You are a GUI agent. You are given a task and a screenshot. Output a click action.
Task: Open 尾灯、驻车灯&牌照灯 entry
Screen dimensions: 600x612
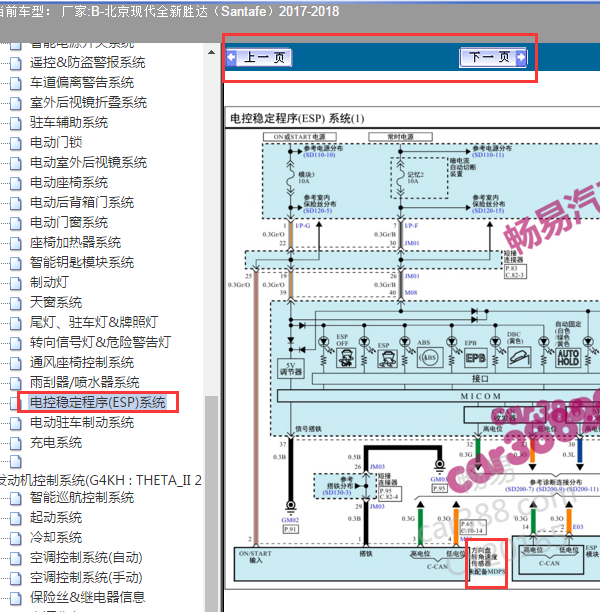click(94, 322)
